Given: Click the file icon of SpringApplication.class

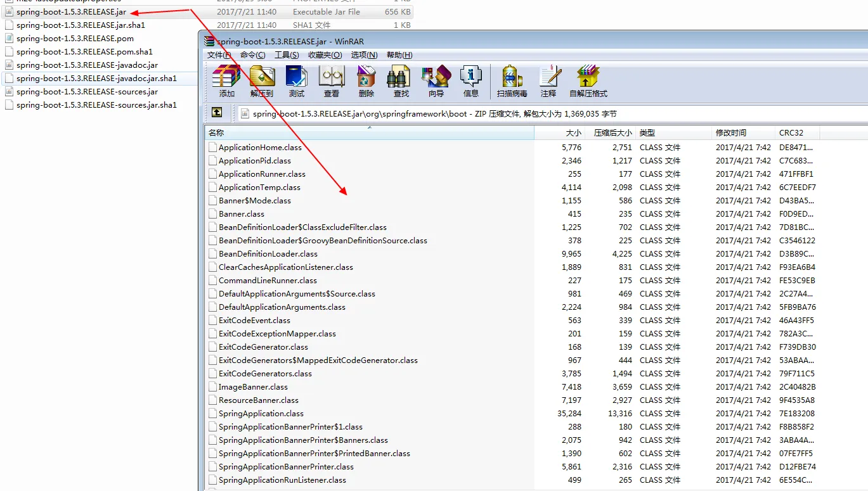Looking at the screenshot, I should pos(212,413).
